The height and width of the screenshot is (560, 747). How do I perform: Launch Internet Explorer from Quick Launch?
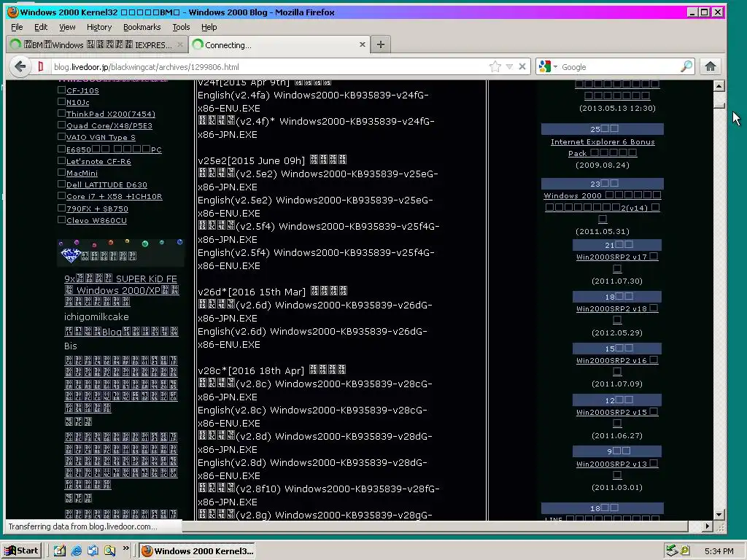click(x=76, y=551)
